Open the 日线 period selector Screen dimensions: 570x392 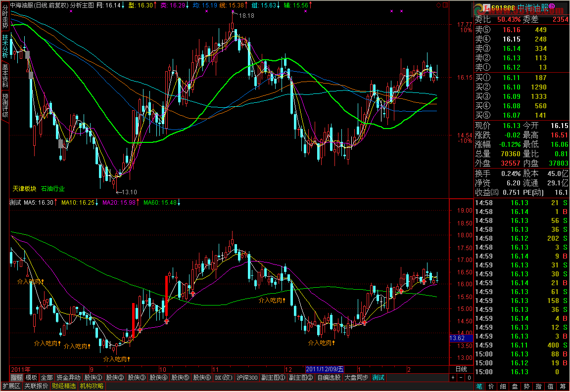click(460, 369)
